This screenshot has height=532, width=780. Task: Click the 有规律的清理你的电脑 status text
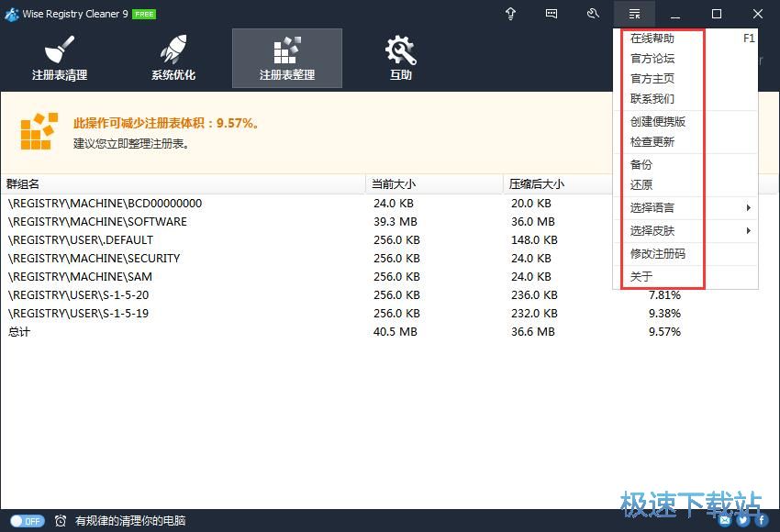click(x=130, y=521)
